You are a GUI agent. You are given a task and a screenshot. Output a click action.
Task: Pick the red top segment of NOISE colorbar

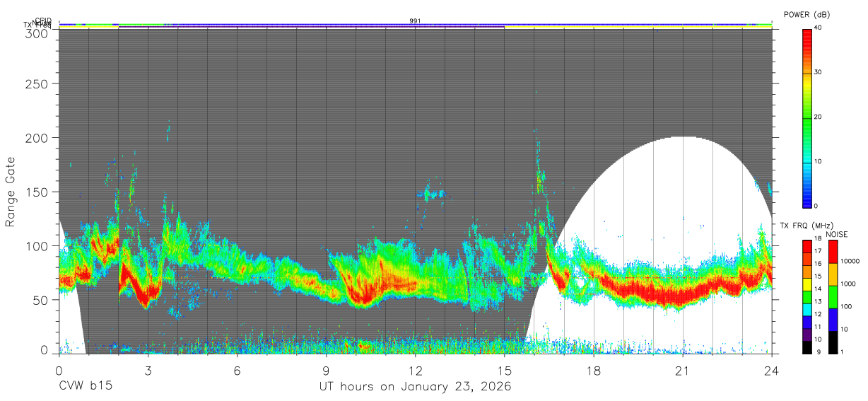point(832,251)
